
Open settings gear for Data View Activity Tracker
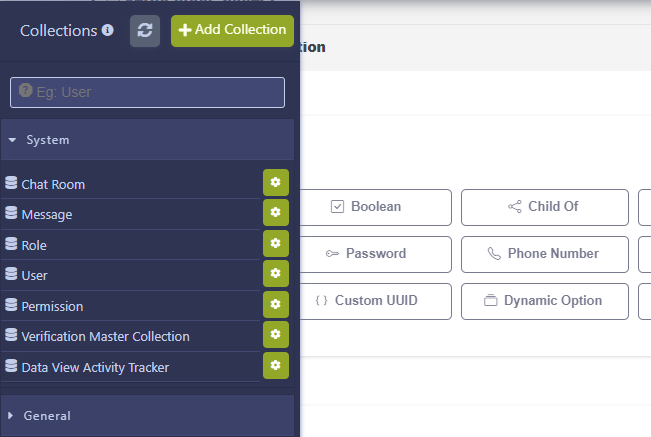coord(275,366)
